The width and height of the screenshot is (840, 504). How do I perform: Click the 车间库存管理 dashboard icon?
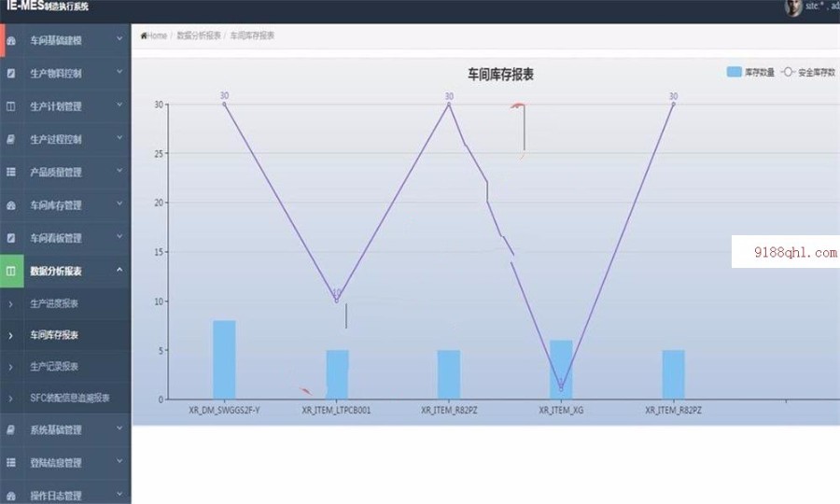(10, 205)
